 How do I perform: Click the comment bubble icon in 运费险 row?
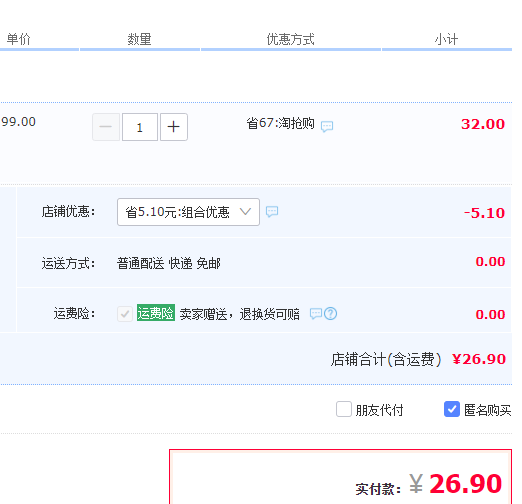point(316,313)
